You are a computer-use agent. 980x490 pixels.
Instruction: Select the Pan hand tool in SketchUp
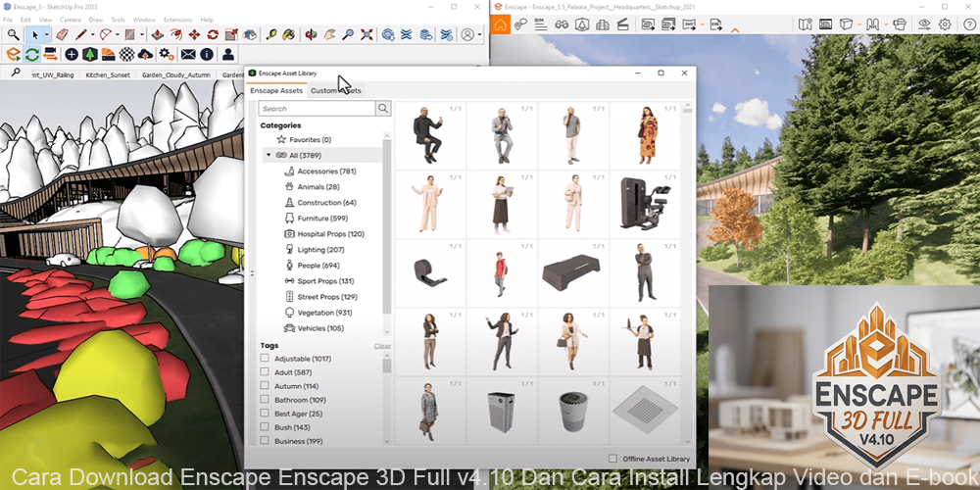click(x=329, y=35)
